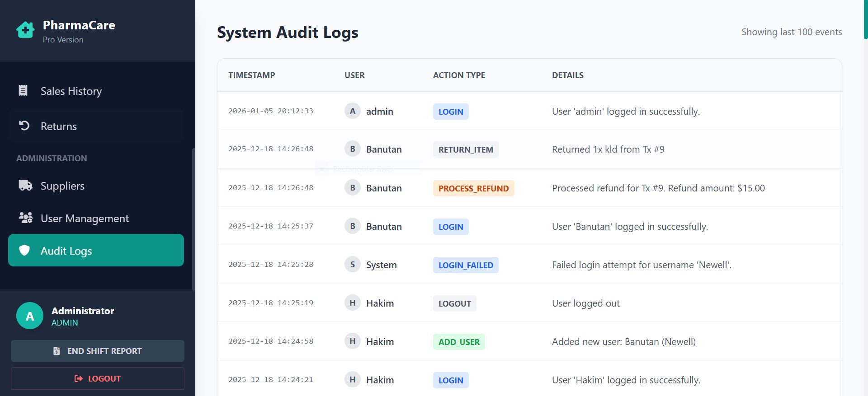This screenshot has width=868, height=396.
Task: Click the System user avatar badge
Action: [x=353, y=264]
